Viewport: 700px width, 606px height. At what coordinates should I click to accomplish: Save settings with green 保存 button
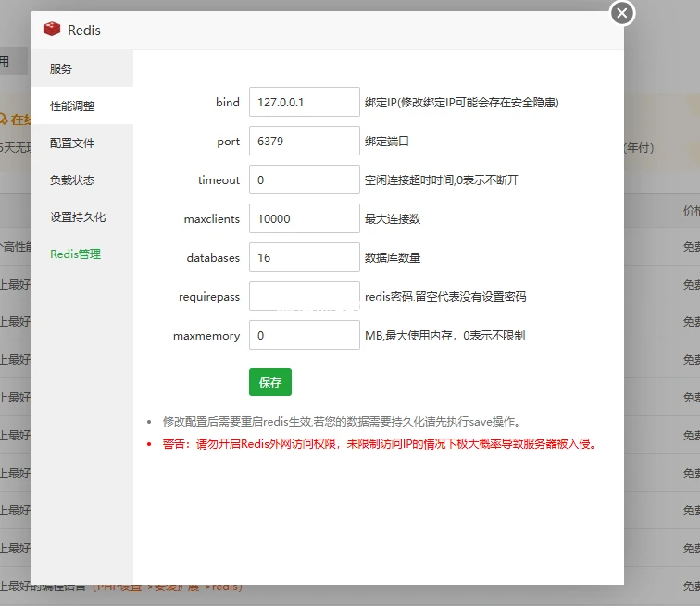270,382
